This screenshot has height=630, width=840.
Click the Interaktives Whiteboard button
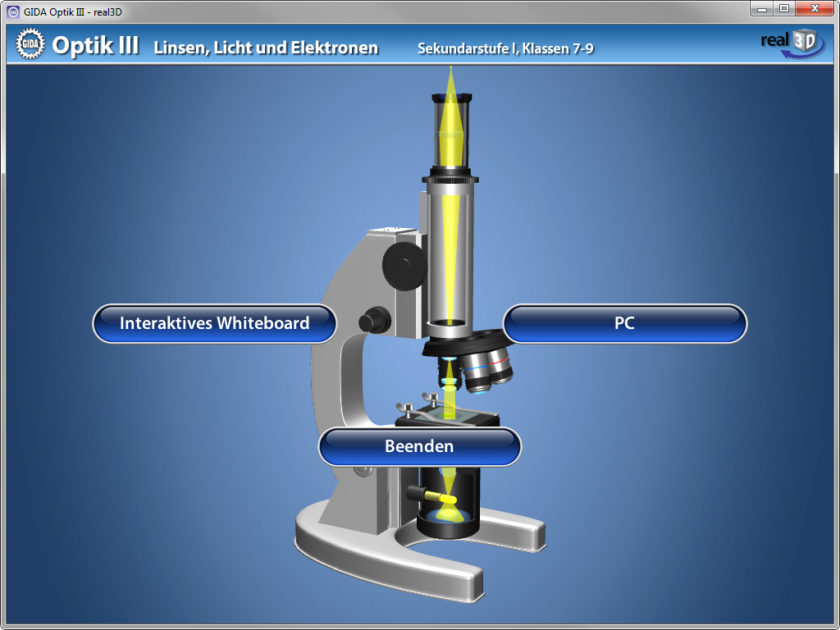[x=214, y=323]
